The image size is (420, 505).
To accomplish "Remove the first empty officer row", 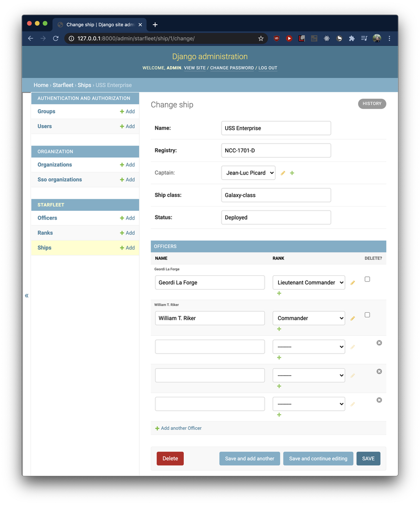I will point(379,343).
